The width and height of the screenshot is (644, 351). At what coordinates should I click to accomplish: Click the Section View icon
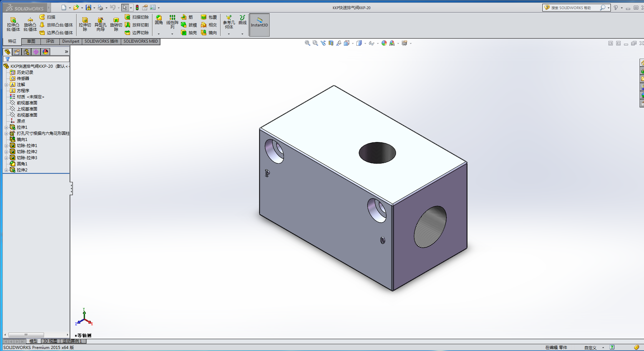click(331, 43)
